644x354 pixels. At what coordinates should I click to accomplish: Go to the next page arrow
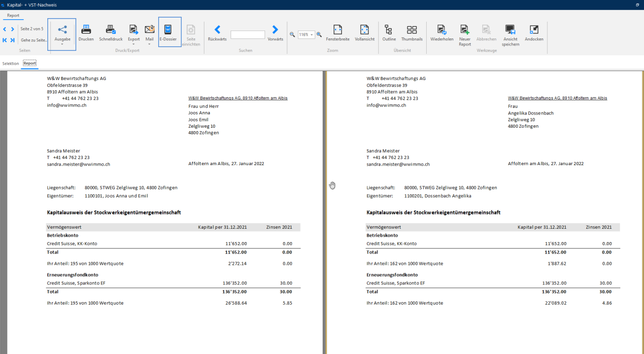(x=12, y=29)
